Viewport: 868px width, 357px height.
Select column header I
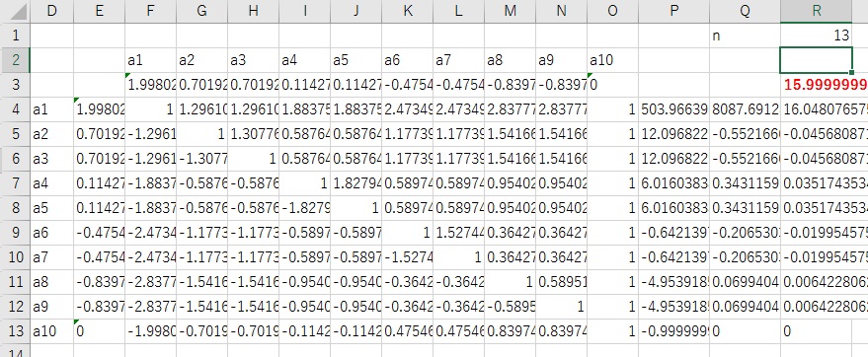coord(304,11)
